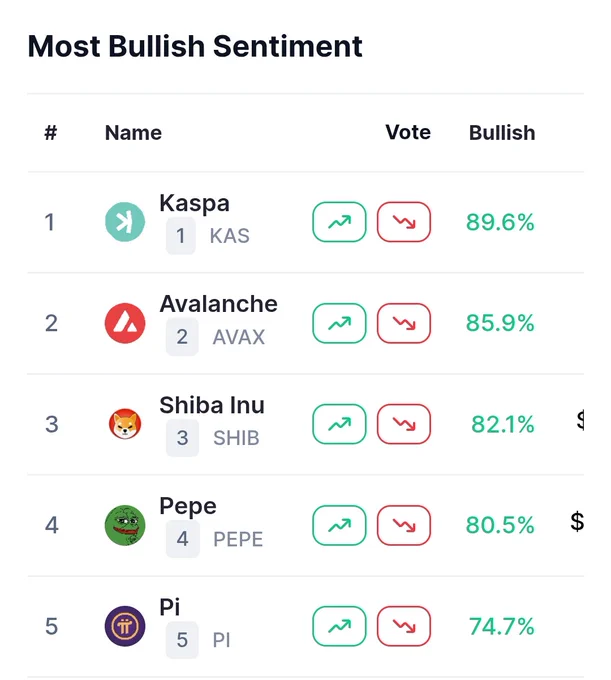Click the Pi network coin logo

[x=125, y=626]
